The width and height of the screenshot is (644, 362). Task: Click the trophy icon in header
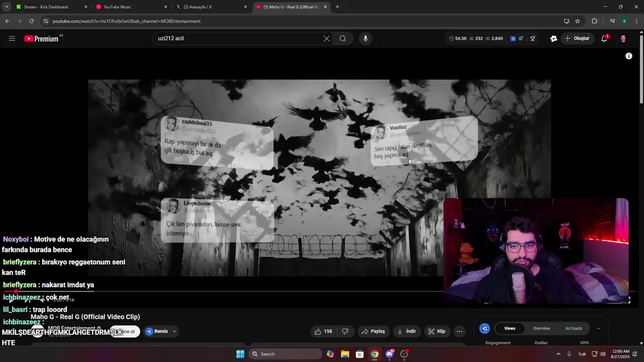(x=532, y=39)
